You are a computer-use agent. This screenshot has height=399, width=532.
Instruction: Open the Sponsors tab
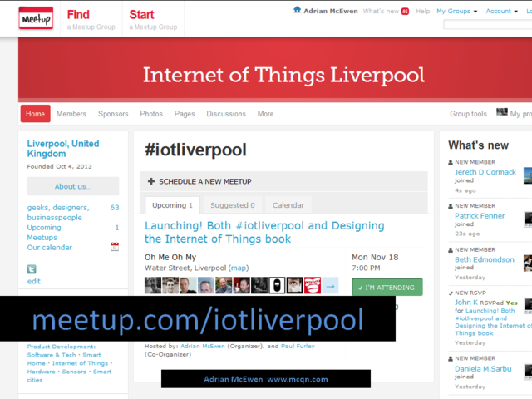pos(113,114)
